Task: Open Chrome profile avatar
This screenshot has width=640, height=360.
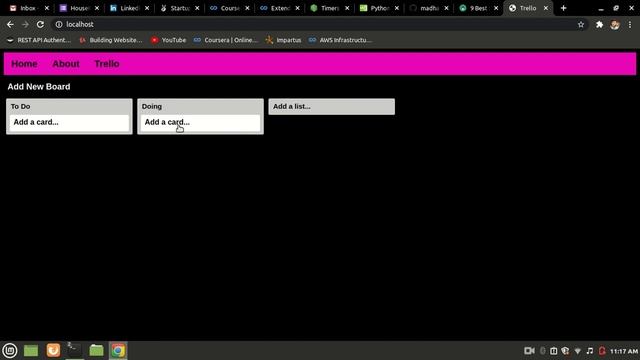Action: tap(615, 24)
